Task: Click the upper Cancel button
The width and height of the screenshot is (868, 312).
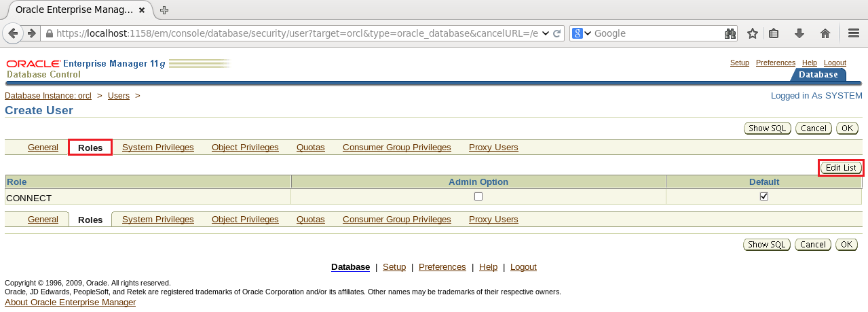Action: (x=814, y=128)
